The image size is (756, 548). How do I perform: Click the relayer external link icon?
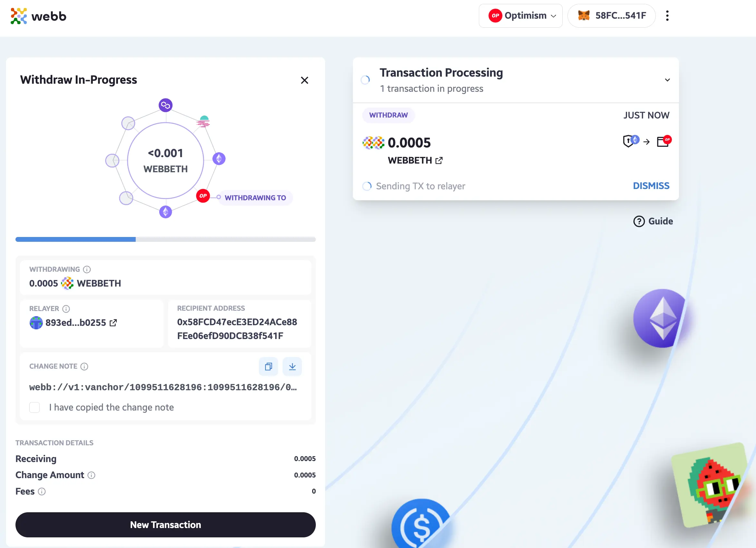tap(115, 322)
